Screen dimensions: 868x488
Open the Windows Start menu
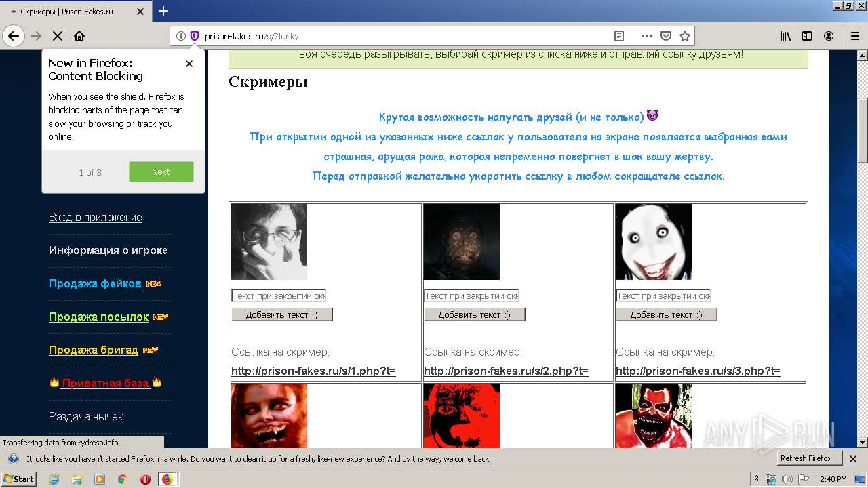[x=19, y=479]
